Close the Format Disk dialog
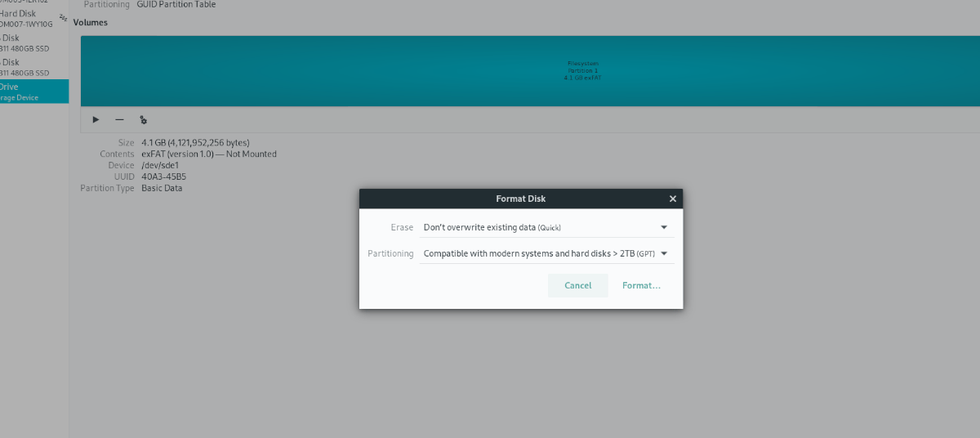The image size is (980, 438). [673, 199]
